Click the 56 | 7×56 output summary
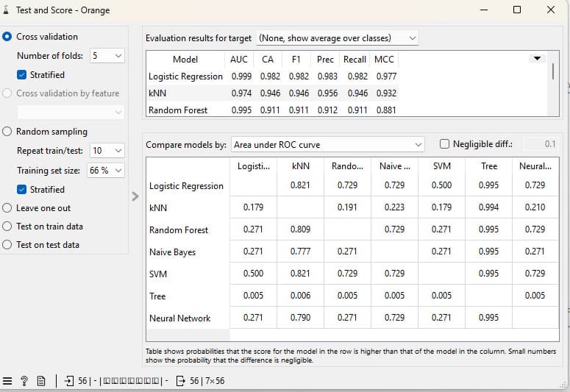 click(207, 381)
